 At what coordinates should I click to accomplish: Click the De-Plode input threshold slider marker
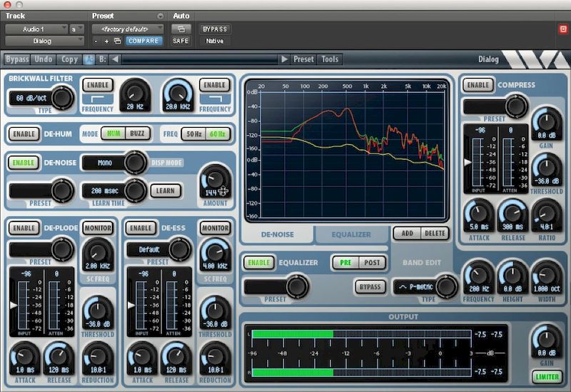coord(13,305)
